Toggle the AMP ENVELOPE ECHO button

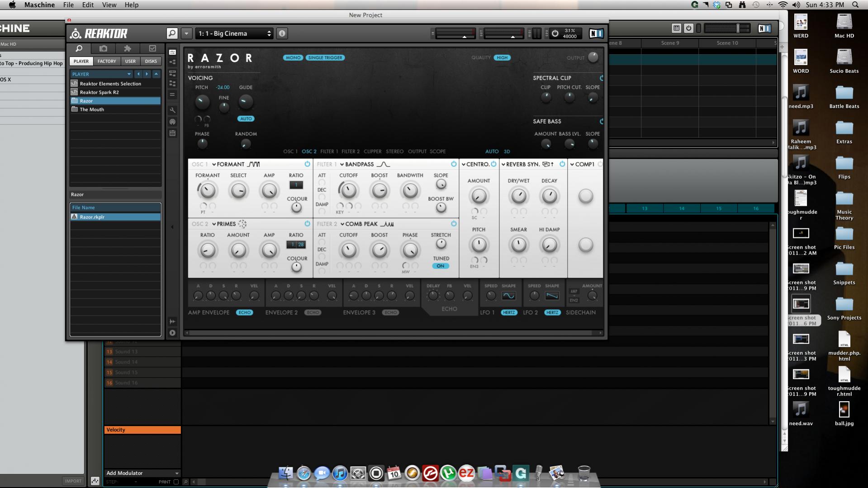[x=245, y=313]
